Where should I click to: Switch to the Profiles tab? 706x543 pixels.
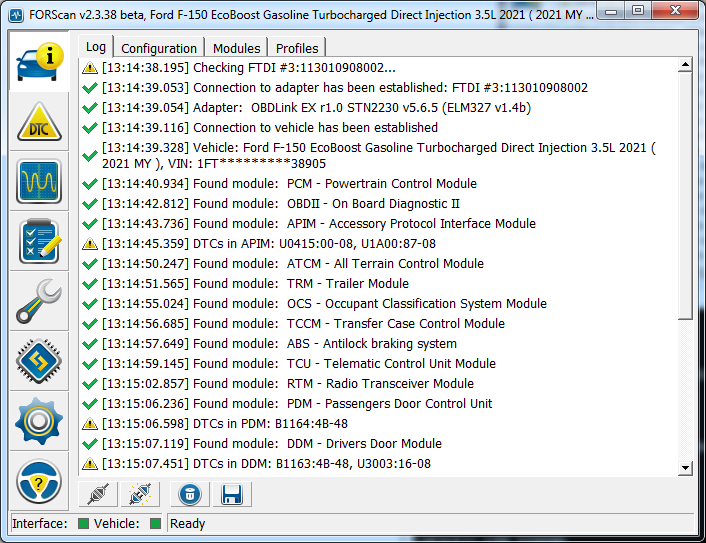[x=297, y=48]
